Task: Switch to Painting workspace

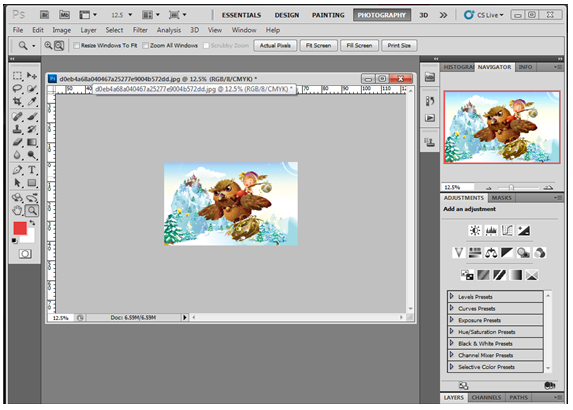Action: pos(328,15)
